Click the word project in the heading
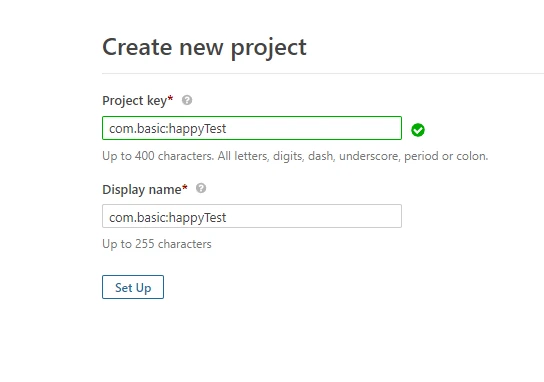This screenshot has height=382, width=544. point(269,48)
